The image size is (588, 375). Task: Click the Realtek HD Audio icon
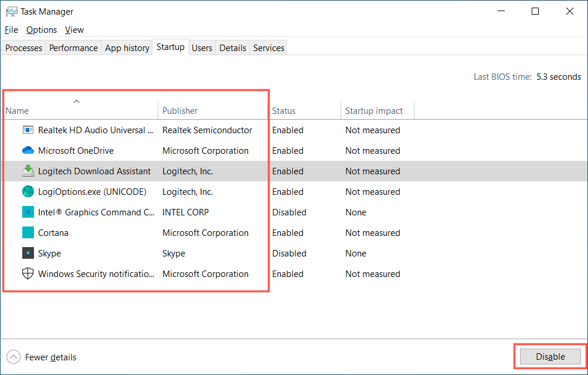click(28, 130)
